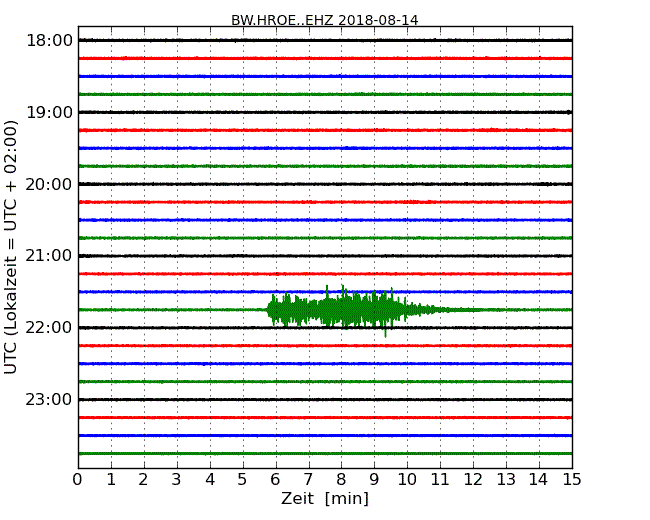Click x-axis tick label 7
650x520 pixels.
(308, 479)
